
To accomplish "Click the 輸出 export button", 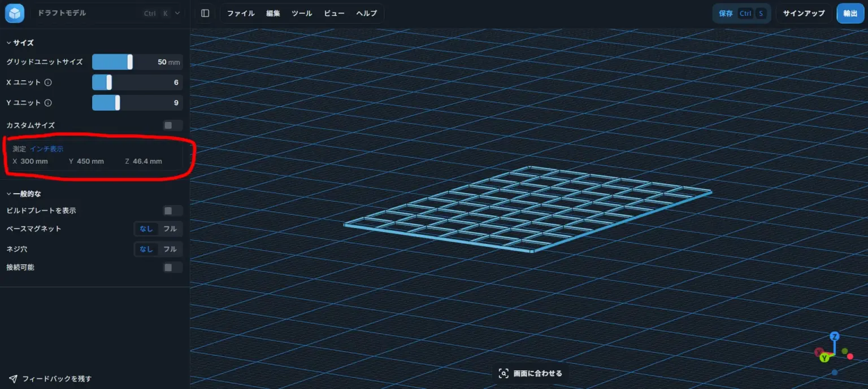I will tap(850, 13).
